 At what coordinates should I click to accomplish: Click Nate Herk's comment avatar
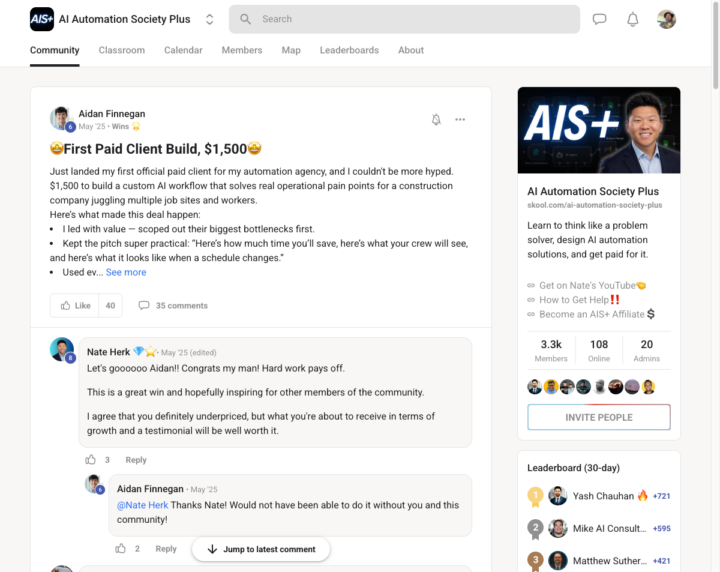pos(62,349)
